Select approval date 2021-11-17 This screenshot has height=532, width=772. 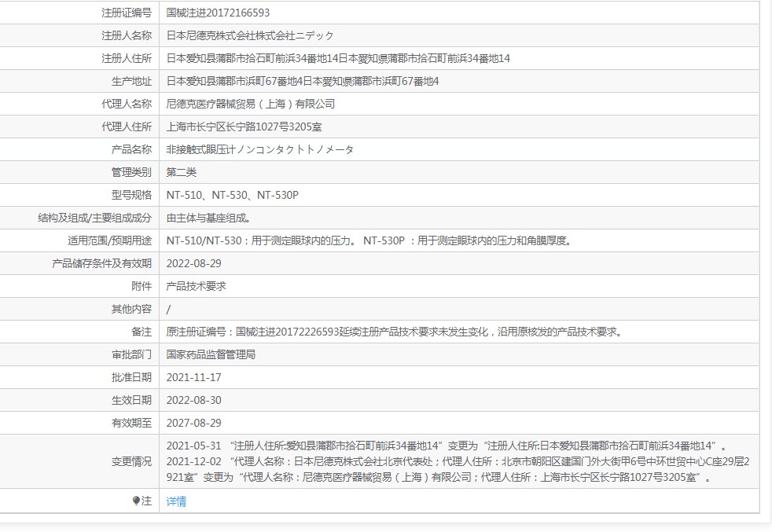[194, 377]
